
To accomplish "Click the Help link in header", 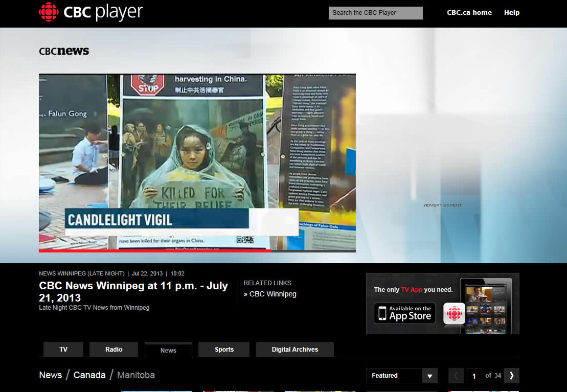I will [x=511, y=13].
